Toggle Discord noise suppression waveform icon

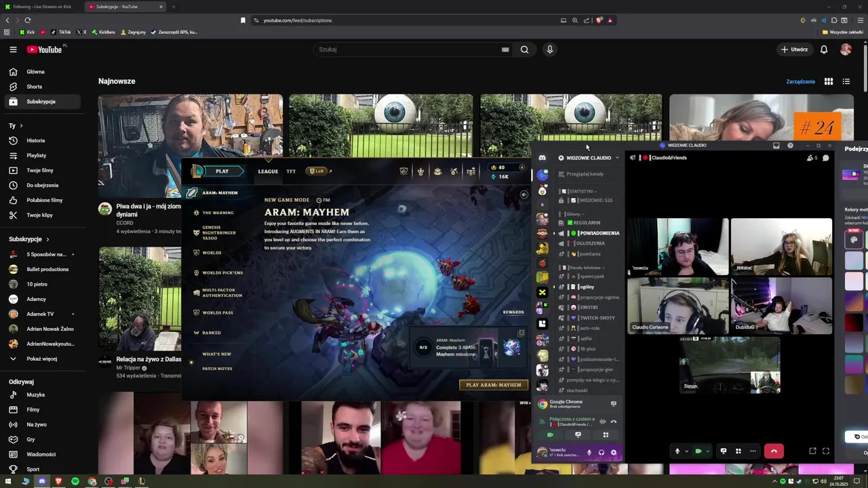tap(603, 422)
